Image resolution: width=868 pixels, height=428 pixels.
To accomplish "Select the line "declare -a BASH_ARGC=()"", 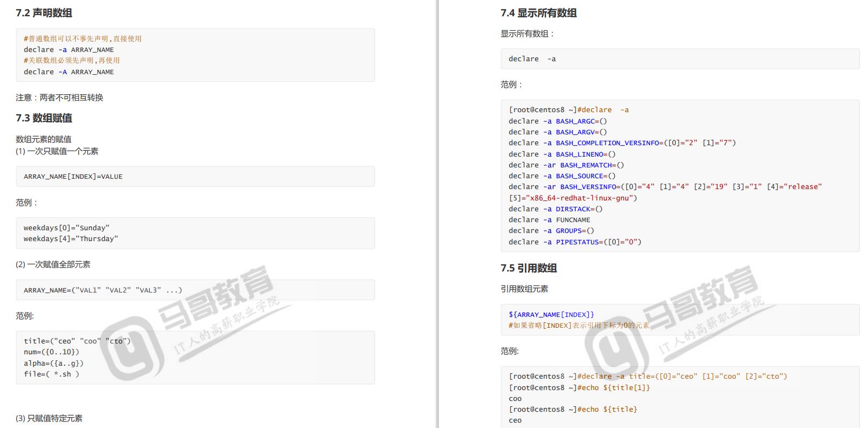I will (558, 121).
